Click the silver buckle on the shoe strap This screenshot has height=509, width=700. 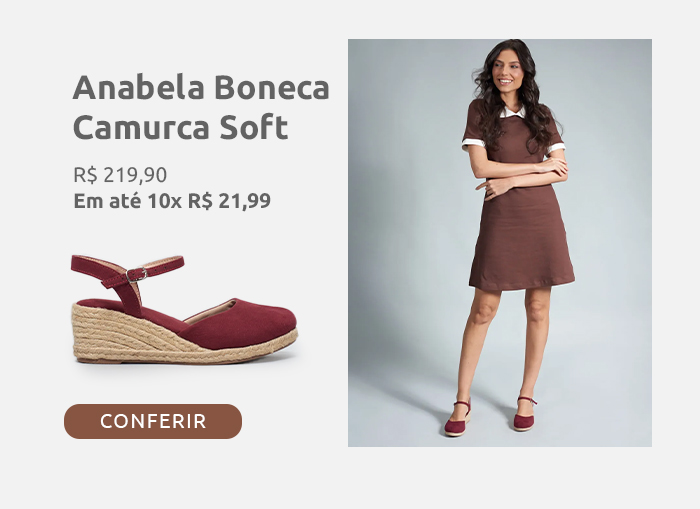click(x=137, y=275)
